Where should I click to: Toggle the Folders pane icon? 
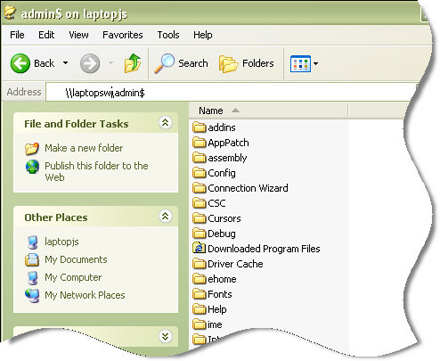(x=228, y=63)
